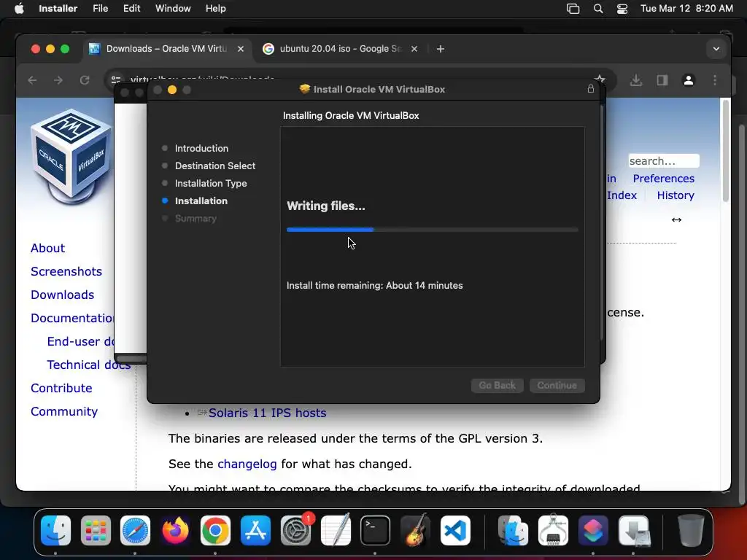This screenshot has width=747, height=560.
Task: Open the Contribute sidebar link
Action: [x=61, y=388]
